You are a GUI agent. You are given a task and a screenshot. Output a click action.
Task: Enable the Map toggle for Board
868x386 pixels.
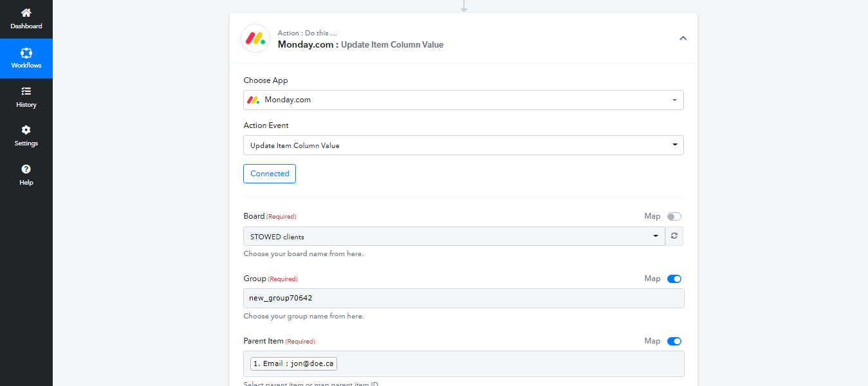[674, 217]
